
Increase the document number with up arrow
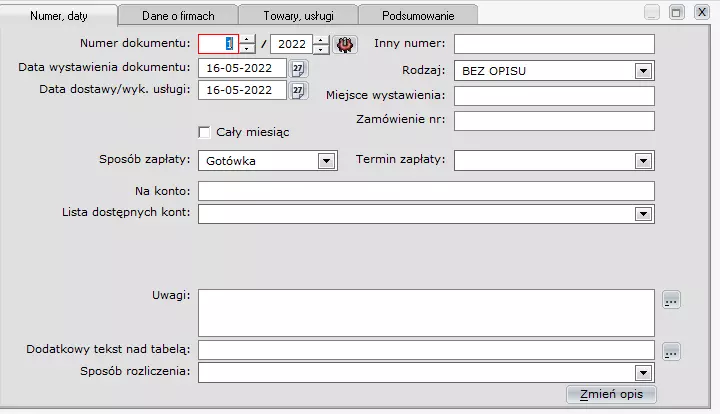(247, 39)
